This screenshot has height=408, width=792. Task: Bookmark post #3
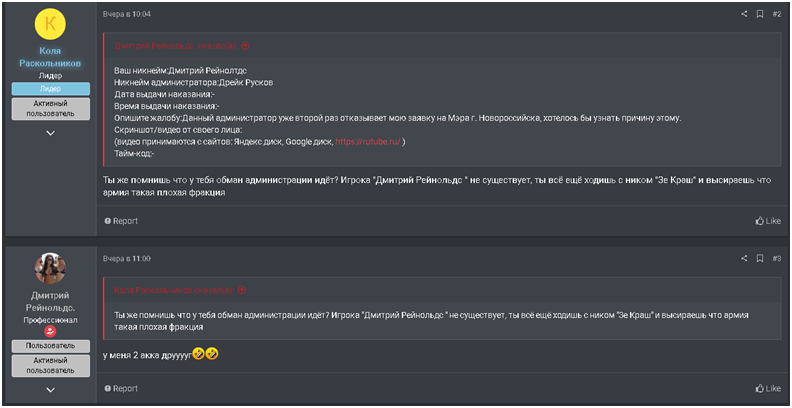[x=760, y=259]
